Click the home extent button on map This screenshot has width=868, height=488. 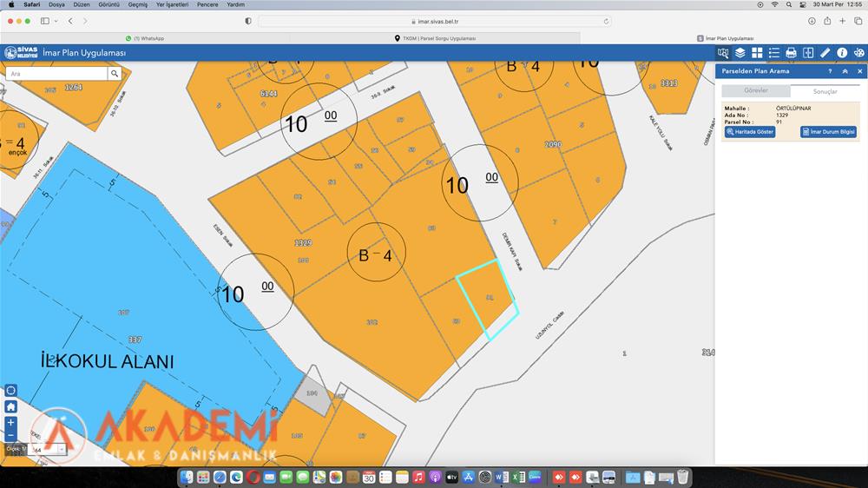pos(10,406)
